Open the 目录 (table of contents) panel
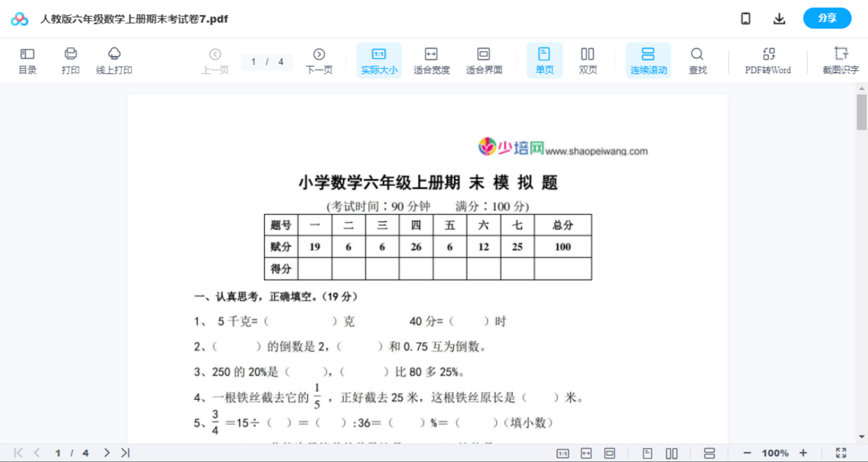Viewport: 868px width, 462px height. 27,60
